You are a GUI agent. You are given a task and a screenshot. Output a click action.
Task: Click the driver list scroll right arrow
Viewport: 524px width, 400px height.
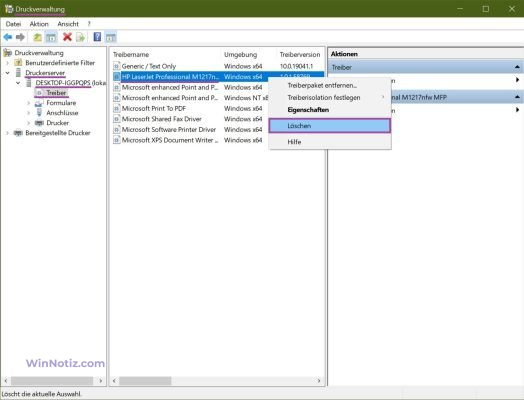[x=319, y=381]
